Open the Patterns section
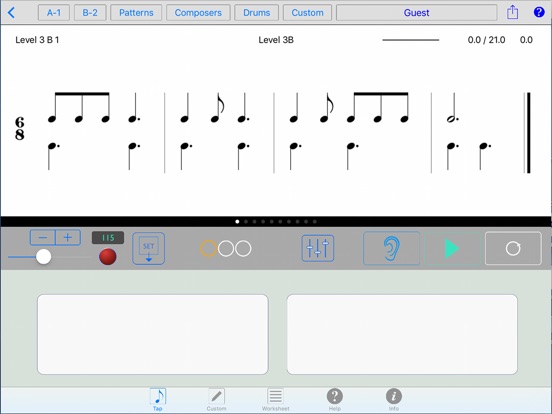 pyautogui.click(x=136, y=13)
